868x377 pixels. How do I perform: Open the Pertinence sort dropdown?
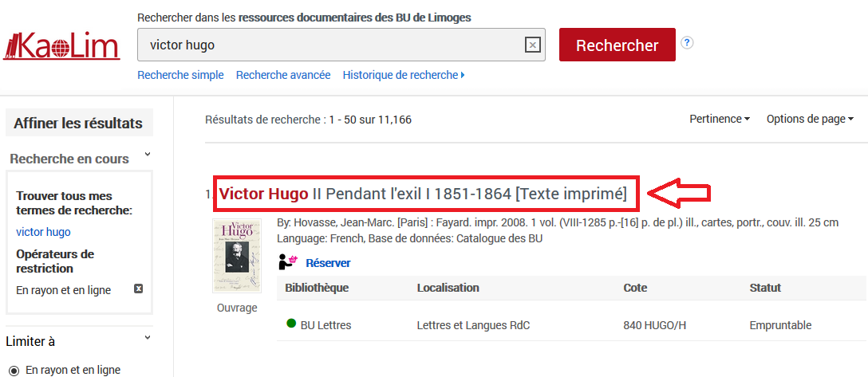[720, 119]
